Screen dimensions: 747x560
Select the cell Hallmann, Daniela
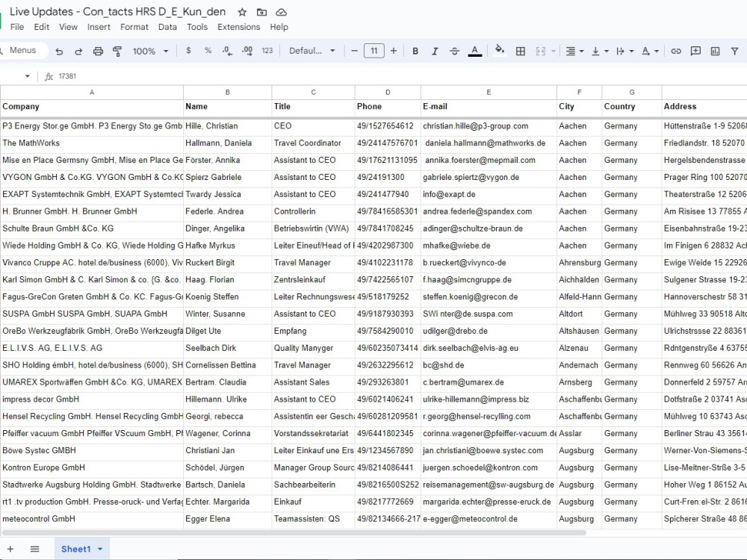(228, 143)
